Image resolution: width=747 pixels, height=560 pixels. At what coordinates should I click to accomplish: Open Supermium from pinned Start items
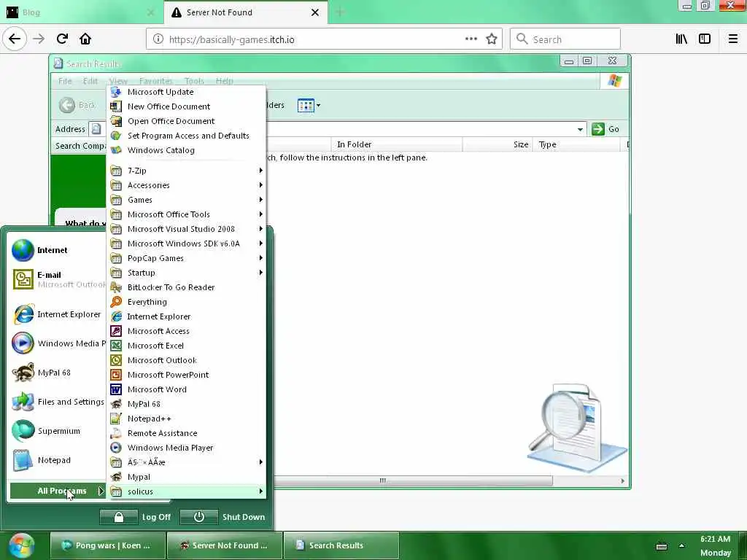pos(57,431)
